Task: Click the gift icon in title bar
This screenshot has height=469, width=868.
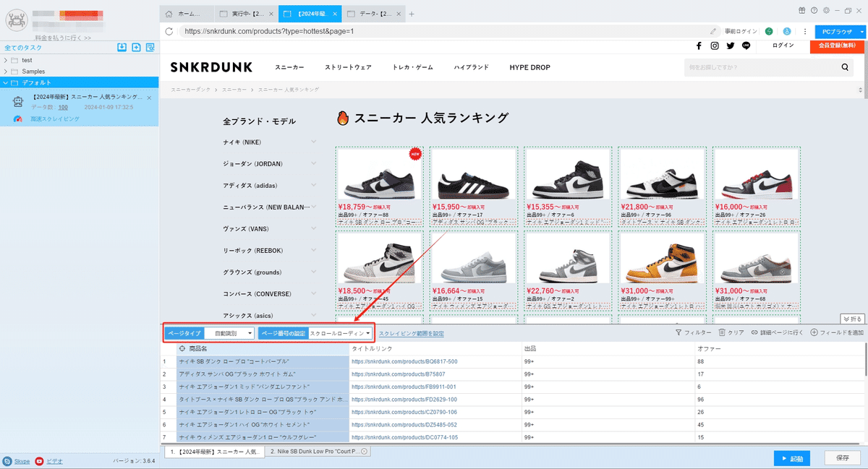Action: point(802,10)
